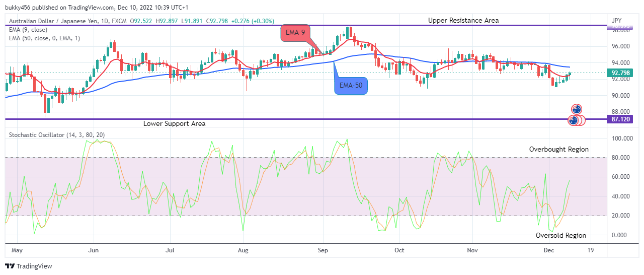Click the 94.000 price axis label
Image resolution: width=644 pixels, height=275 pixels.
620,63
